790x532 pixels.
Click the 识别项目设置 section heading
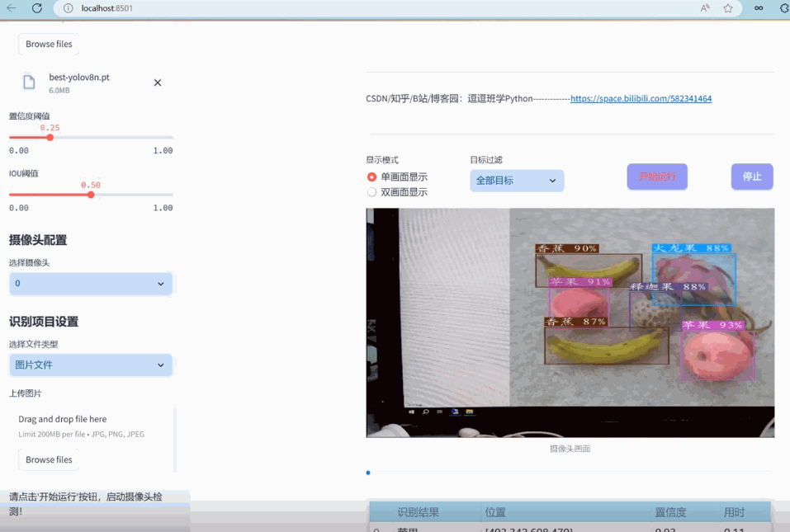[44, 322]
